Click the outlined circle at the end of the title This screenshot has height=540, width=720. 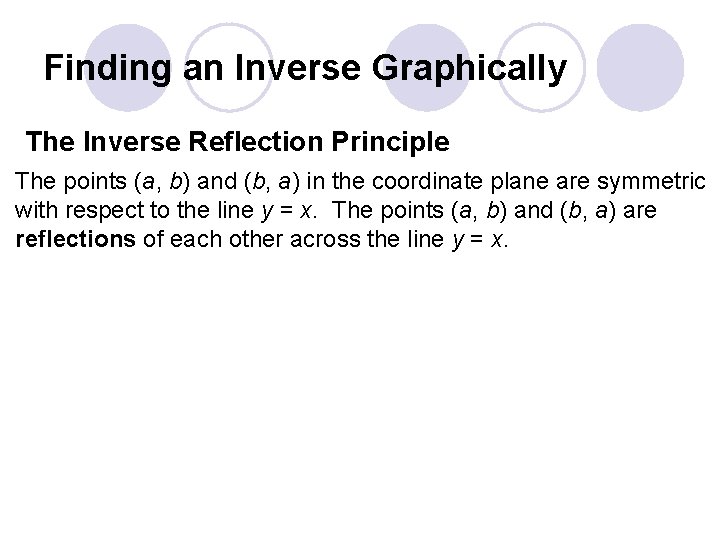click(x=542, y=68)
